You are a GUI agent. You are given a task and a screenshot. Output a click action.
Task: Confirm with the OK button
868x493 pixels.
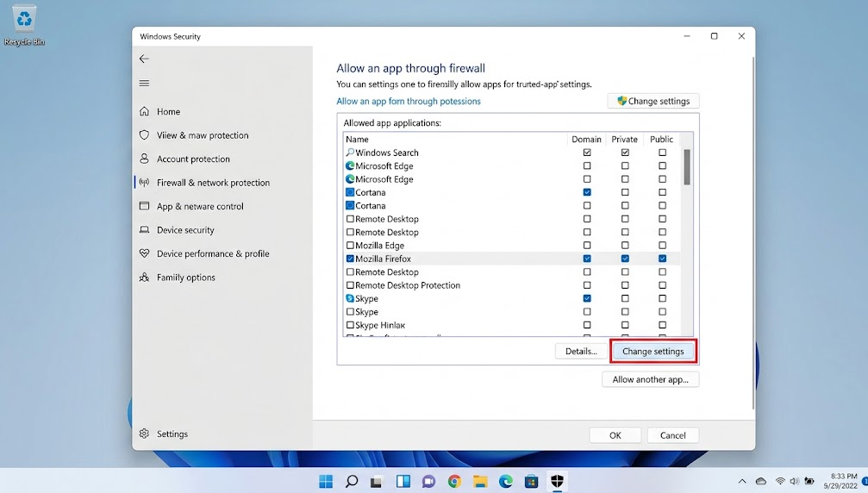(615, 435)
